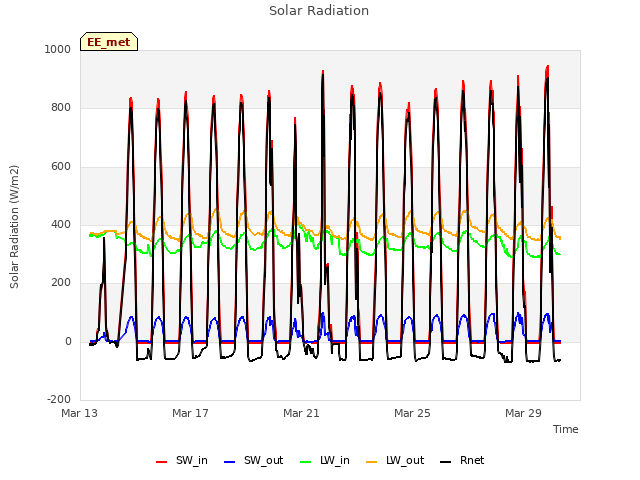
Task: Click the Mar 21 tick label
Action: coord(301,413)
